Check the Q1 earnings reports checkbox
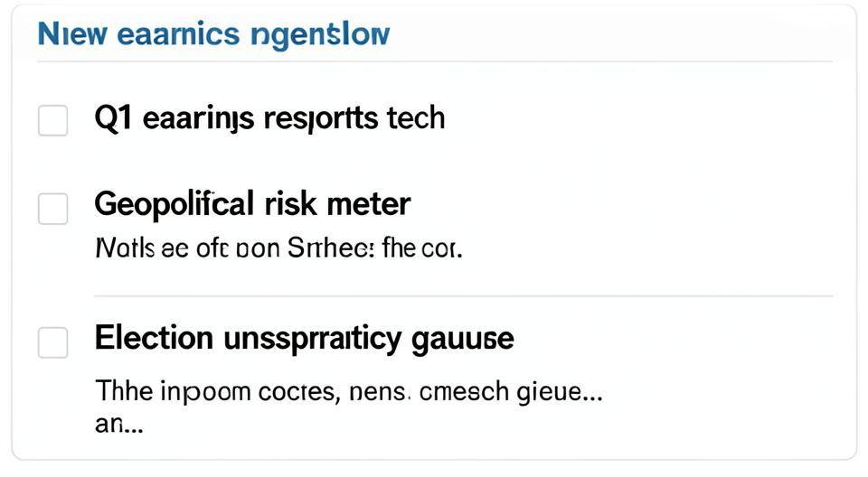 pos(52,120)
